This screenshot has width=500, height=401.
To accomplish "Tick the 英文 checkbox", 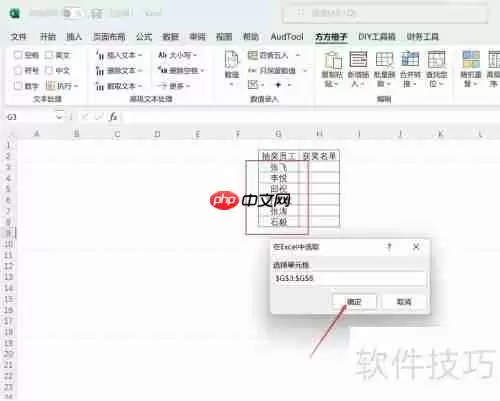I will coord(49,55).
